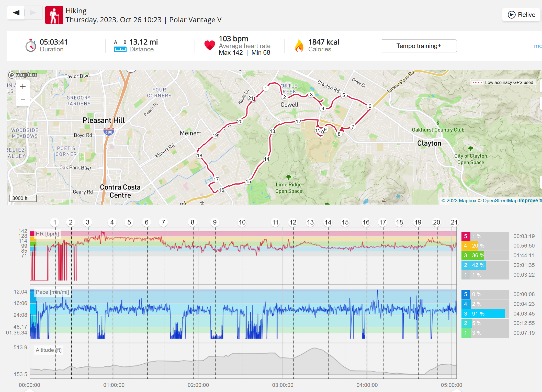Click the HR zone 5 red swatch
The width and height of the screenshot is (542, 392).
466,236
